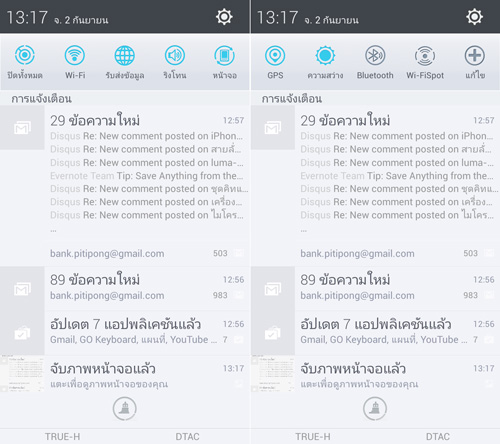Toggle Wi-Fi quick setting
This screenshot has height=444, width=500.
75,55
